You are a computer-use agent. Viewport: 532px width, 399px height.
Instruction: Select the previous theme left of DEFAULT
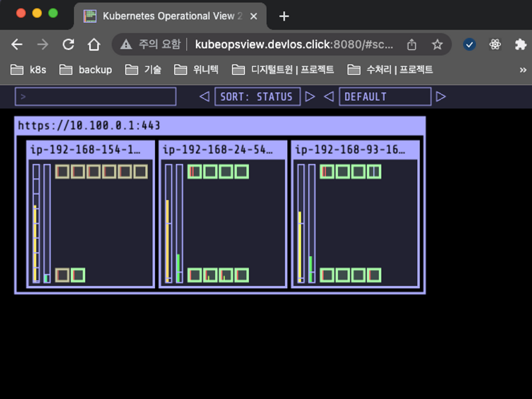pos(329,96)
